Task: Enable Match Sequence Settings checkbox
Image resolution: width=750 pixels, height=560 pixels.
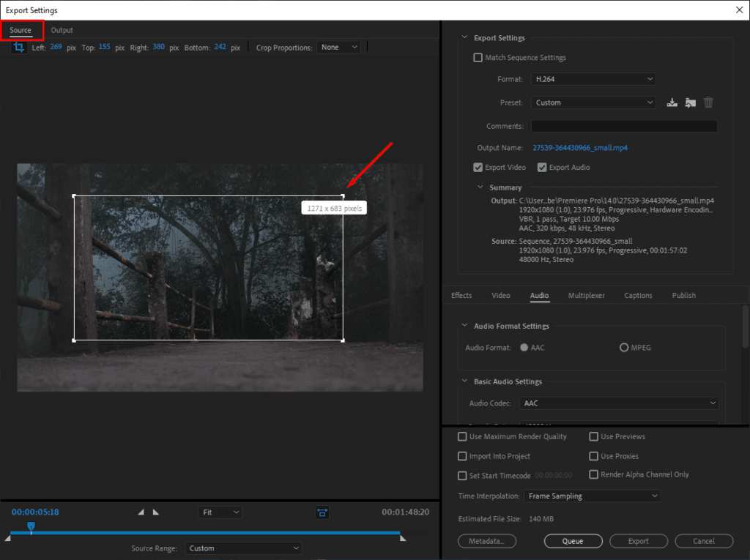Action: tap(478, 58)
